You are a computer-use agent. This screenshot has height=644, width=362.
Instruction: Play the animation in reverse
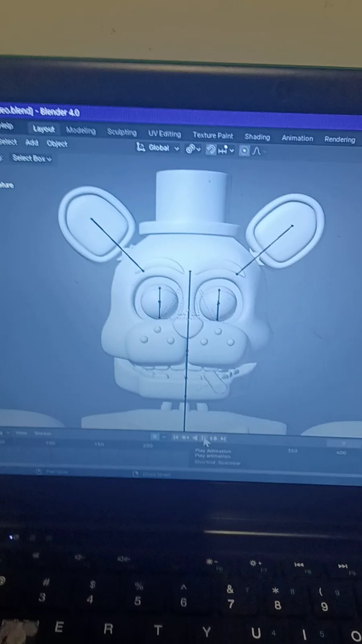(x=195, y=438)
